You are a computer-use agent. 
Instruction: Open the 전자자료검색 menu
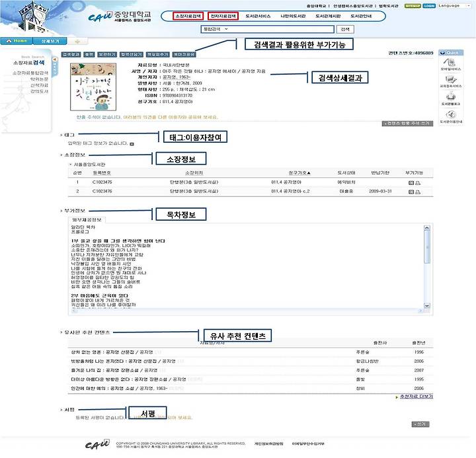tap(223, 16)
